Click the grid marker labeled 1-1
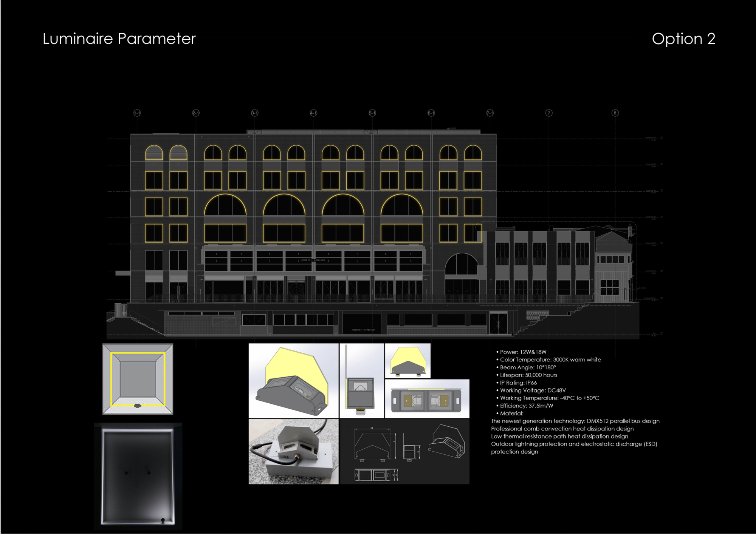 137,113
